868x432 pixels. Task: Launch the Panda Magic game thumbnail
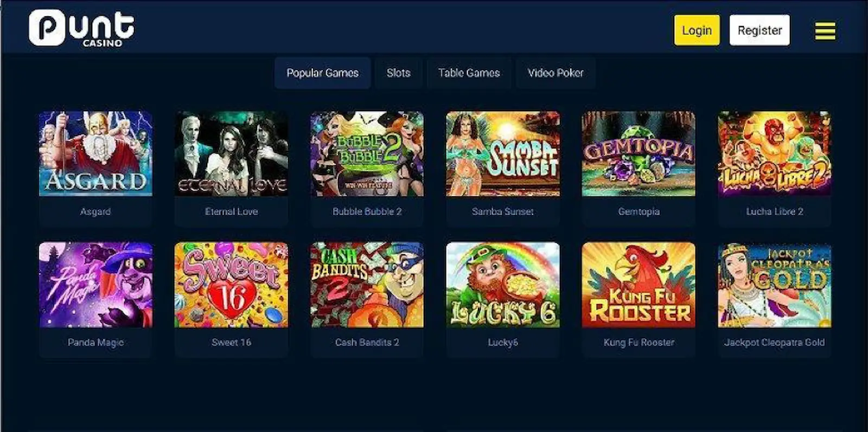pos(95,285)
